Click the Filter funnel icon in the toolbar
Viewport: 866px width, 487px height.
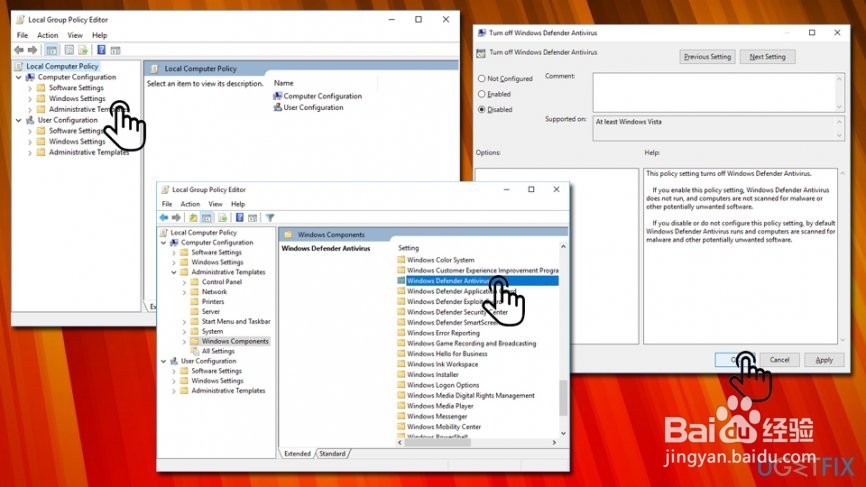pyautogui.click(x=270, y=218)
